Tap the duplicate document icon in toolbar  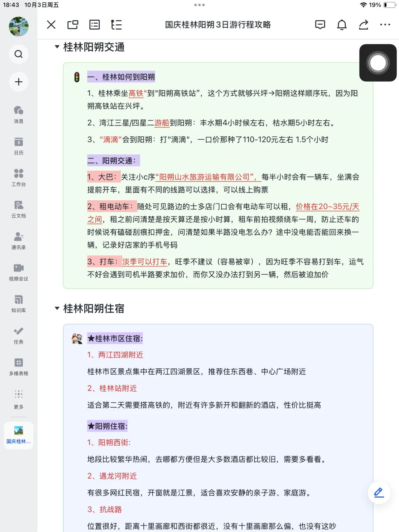[x=73, y=25]
